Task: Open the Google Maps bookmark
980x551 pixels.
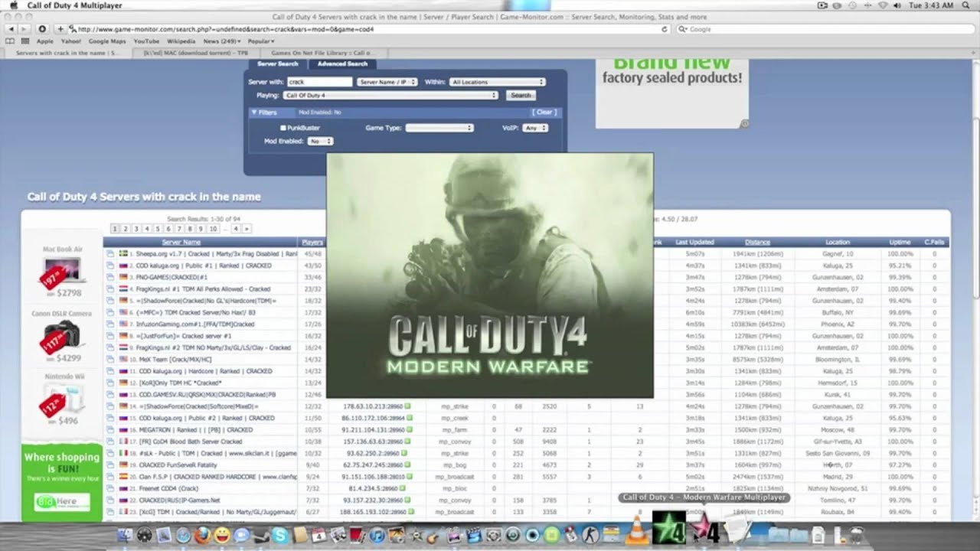Action: pos(107,41)
